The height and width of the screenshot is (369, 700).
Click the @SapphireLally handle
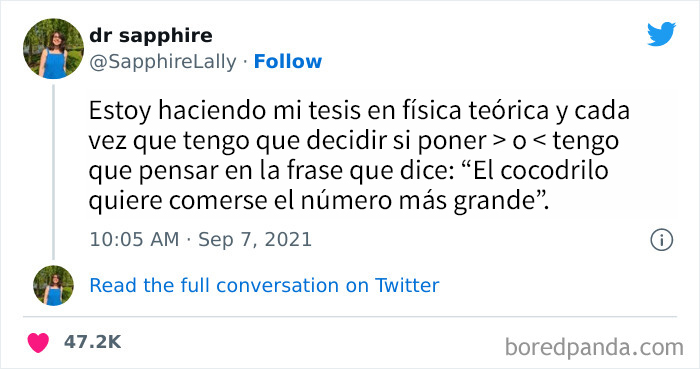[x=163, y=62]
